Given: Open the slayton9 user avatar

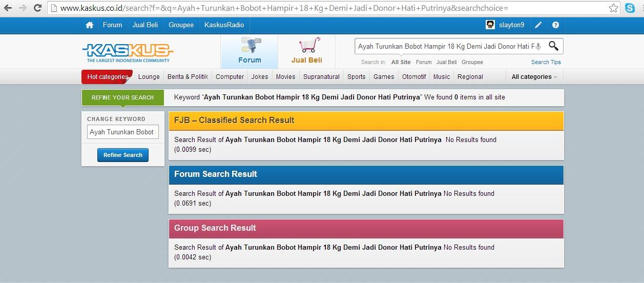Looking at the screenshot, I should click(x=490, y=25).
